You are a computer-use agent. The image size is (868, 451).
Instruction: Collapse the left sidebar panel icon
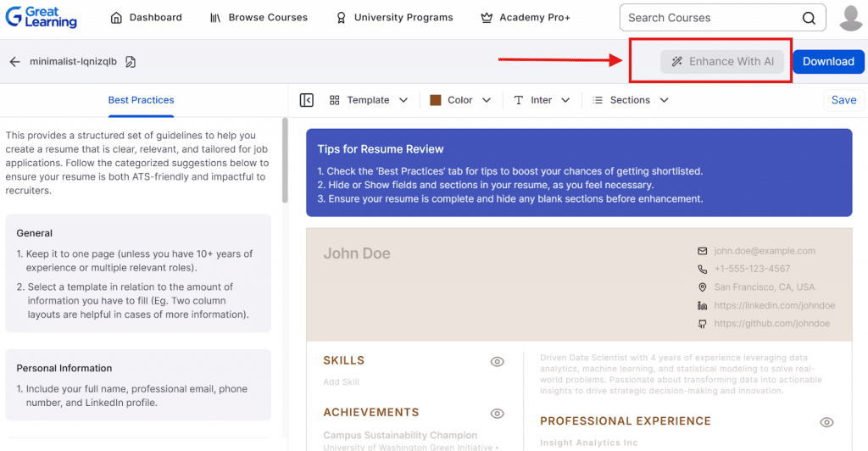pos(307,100)
